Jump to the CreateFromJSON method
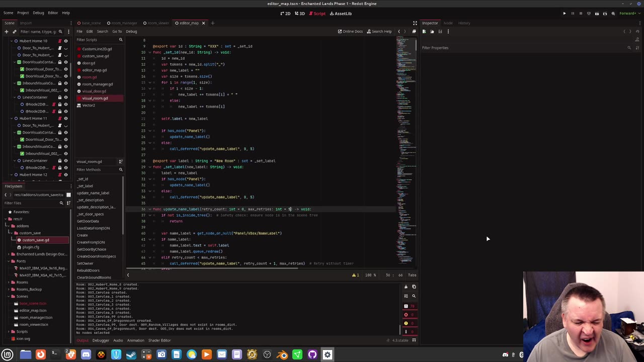Viewport: 644px width, 362px height. [91, 242]
